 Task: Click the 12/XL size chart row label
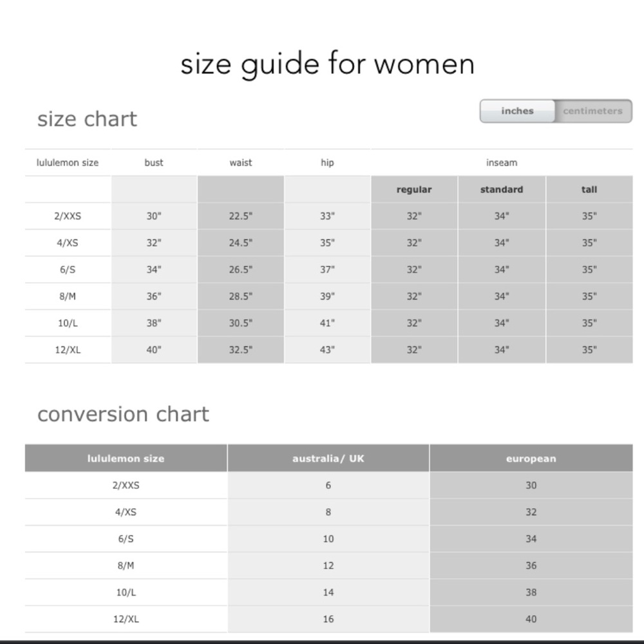point(68,350)
